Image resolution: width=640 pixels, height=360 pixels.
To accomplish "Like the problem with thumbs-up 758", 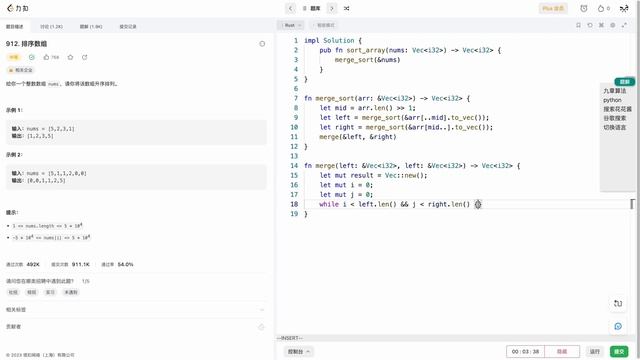I will click(51, 57).
